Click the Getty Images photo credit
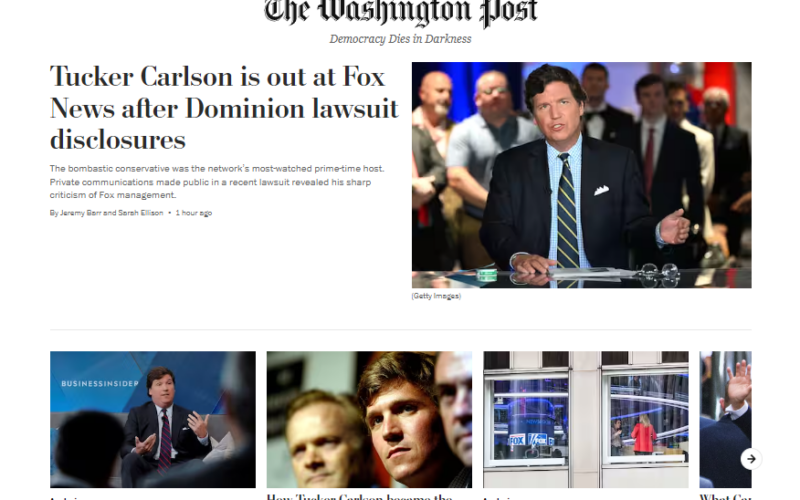The height and width of the screenshot is (500, 800). [x=436, y=296]
